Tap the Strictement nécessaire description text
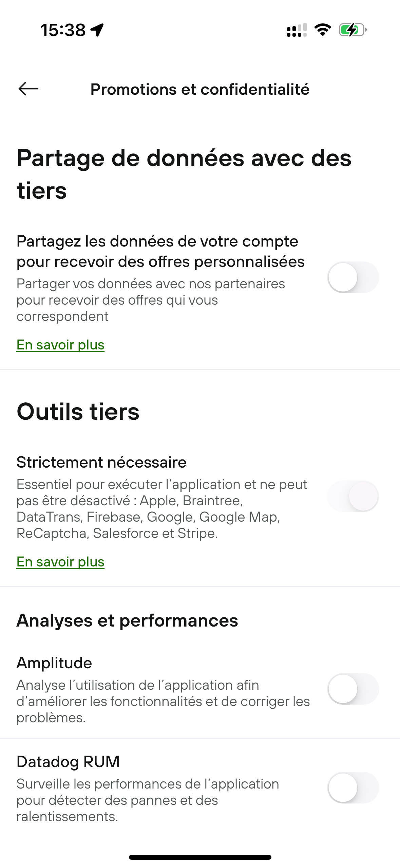The image size is (400, 868). (162, 509)
